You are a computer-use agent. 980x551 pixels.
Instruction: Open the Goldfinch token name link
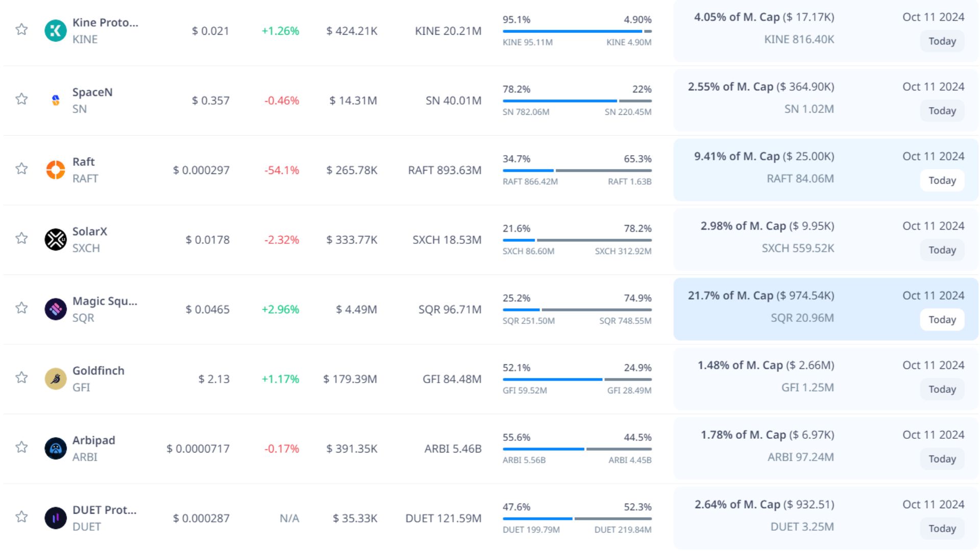98,370
